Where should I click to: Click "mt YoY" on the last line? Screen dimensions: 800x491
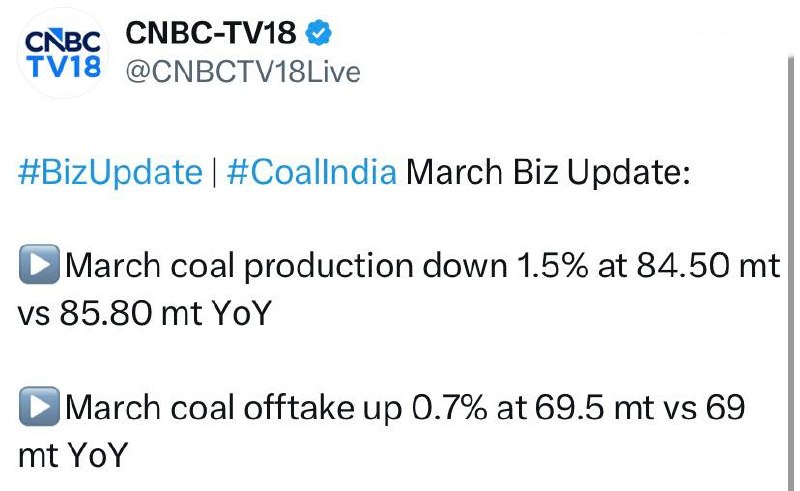pos(73,457)
